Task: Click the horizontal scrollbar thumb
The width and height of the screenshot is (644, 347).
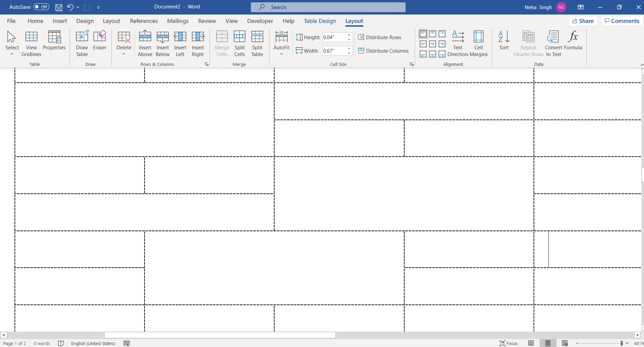Action: (x=220, y=335)
